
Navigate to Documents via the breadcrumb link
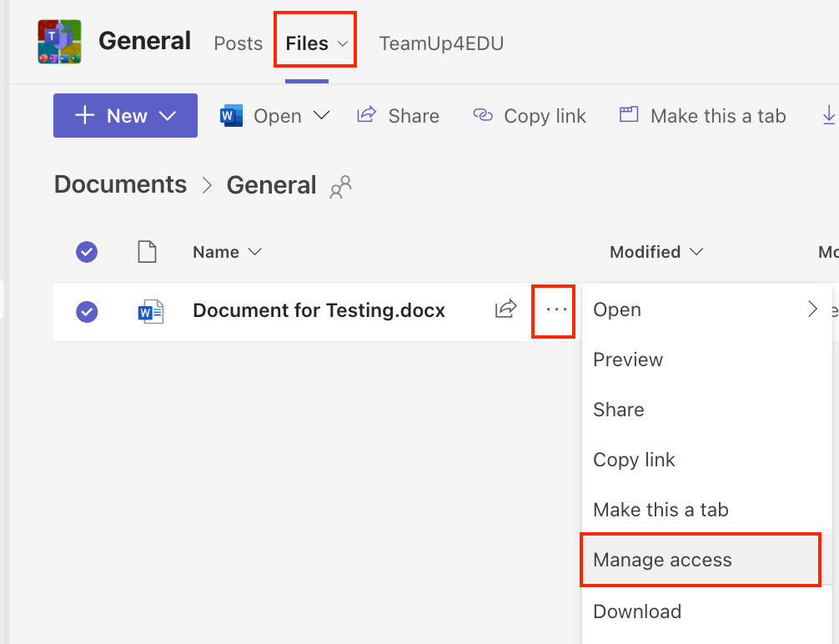(x=119, y=184)
